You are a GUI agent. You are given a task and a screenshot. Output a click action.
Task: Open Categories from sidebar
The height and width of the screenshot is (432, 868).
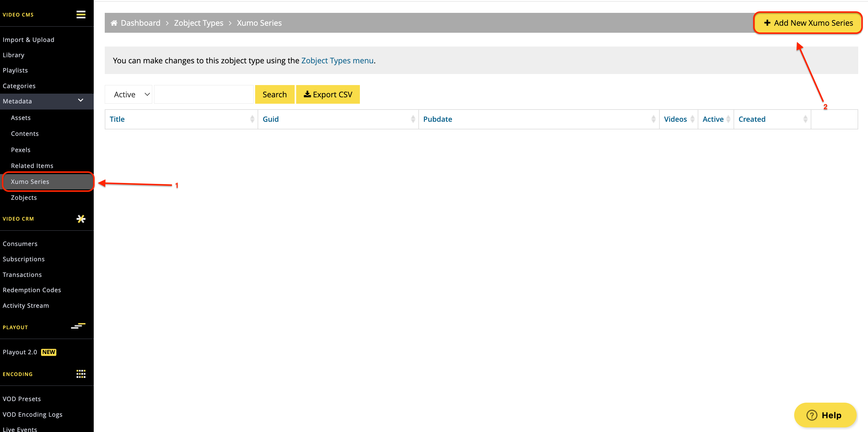click(x=19, y=86)
